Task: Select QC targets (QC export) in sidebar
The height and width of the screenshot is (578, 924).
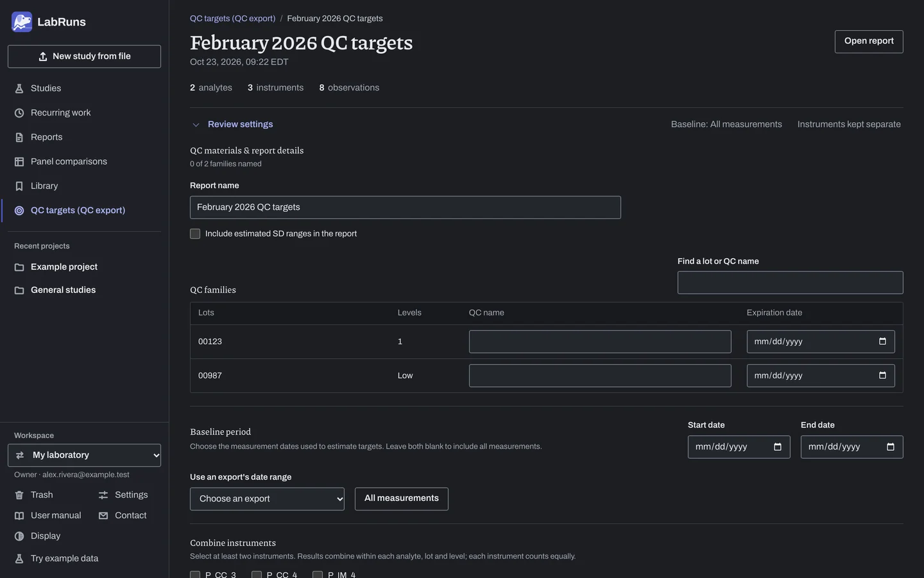Action: 84,211
